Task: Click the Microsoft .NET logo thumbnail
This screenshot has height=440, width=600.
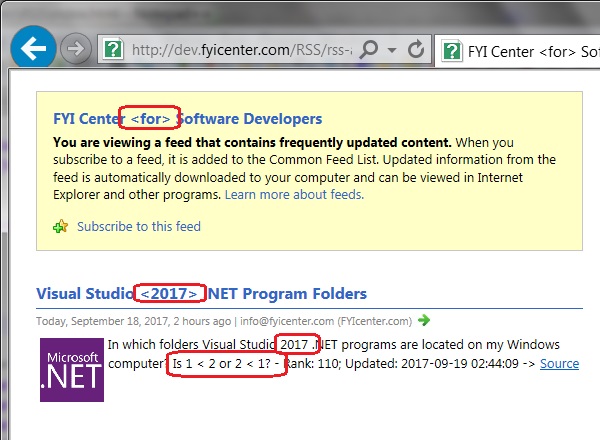Action: pyautogui.click(x=72, y=370)
